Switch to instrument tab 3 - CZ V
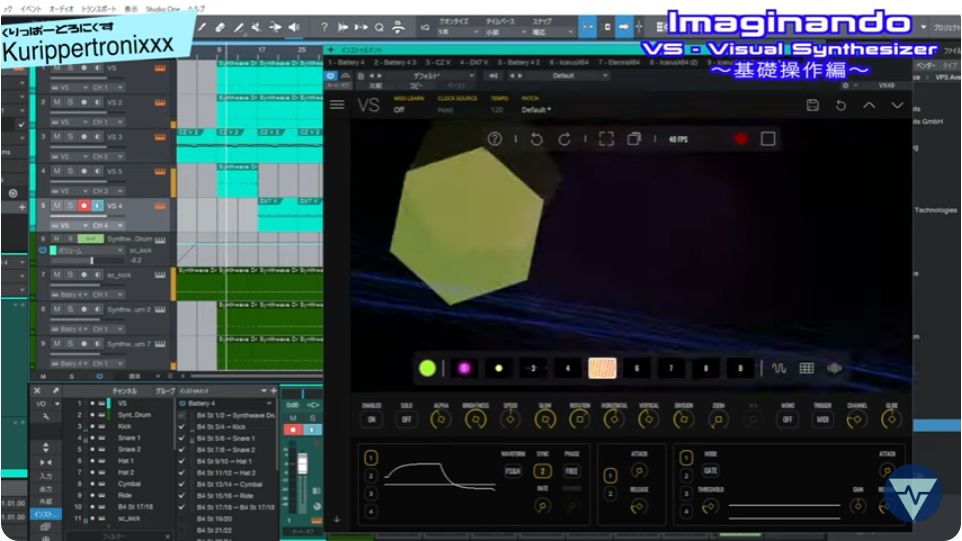 pyautogui.click(x=438, y=63)
